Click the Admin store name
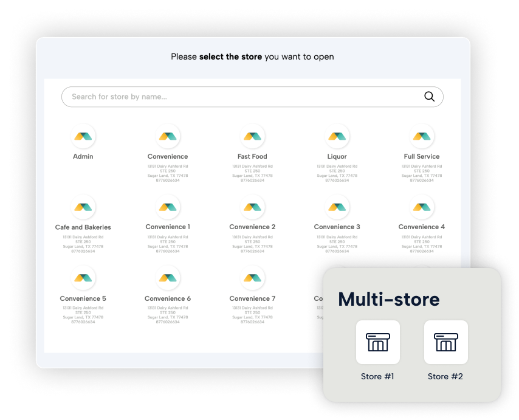Screen dimensions: 519x420 (x=83, y=156)
